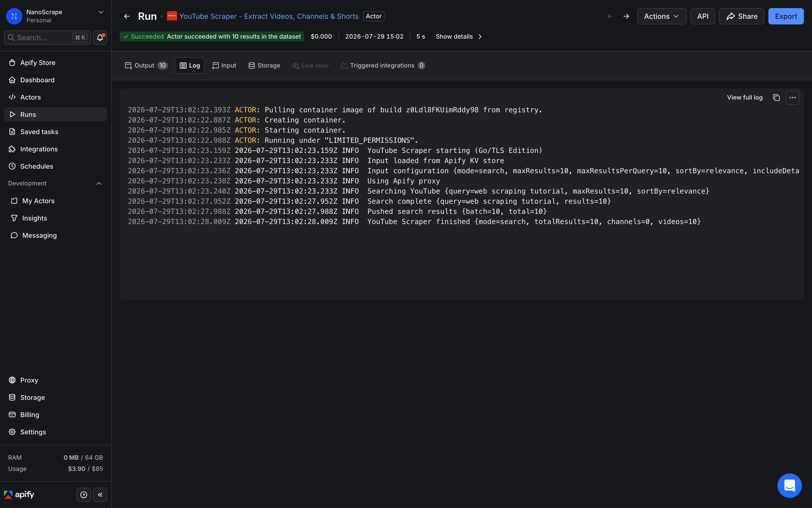Click the 'Input configuration' log line
Viewport: 812px width, 508px height.
click(x=463, y=171)
